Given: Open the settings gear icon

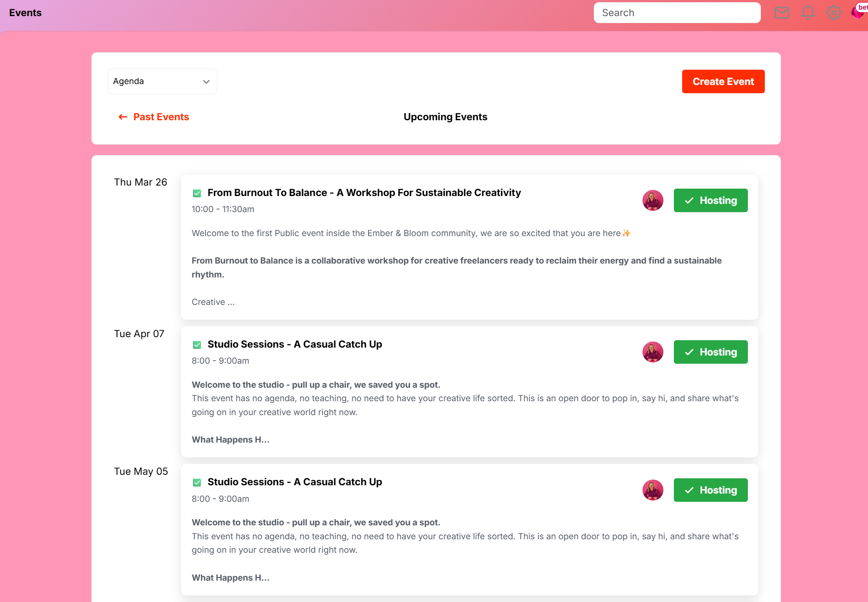Looking at the screenshot, I should point(834,13).
